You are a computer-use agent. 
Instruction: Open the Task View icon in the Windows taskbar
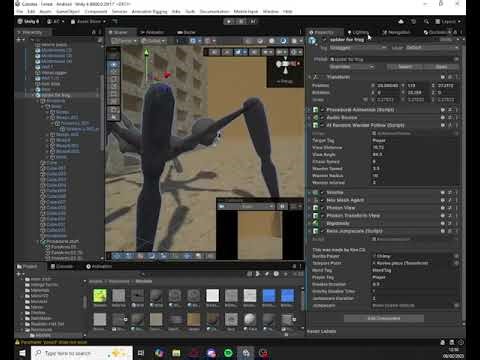(141, 353)
